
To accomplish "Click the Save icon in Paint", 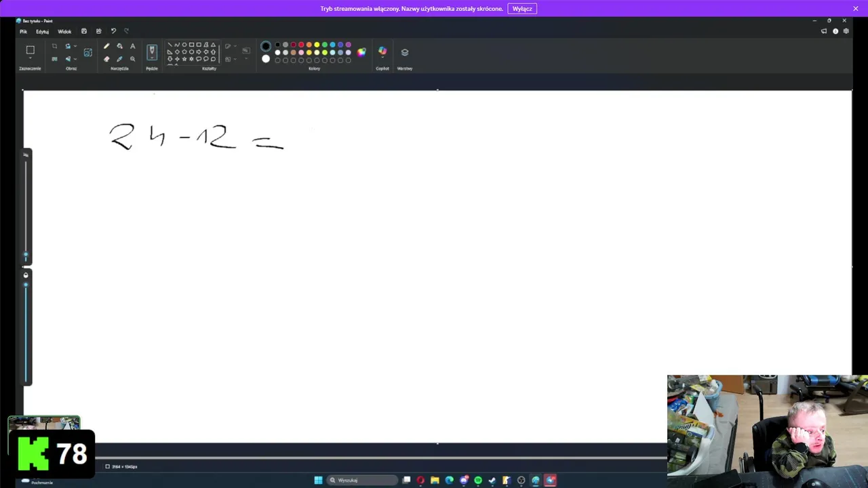I will pos(84,31).
